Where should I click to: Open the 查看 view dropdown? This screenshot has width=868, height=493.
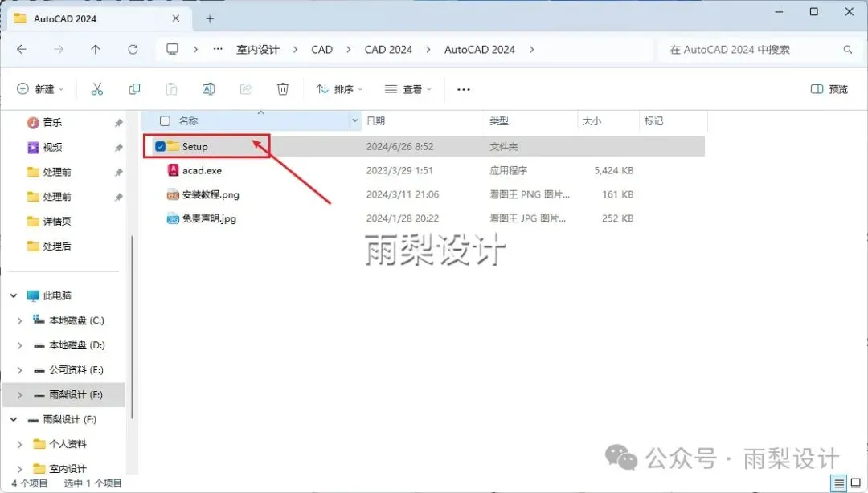pyautogui.click(x=408, y=89)
